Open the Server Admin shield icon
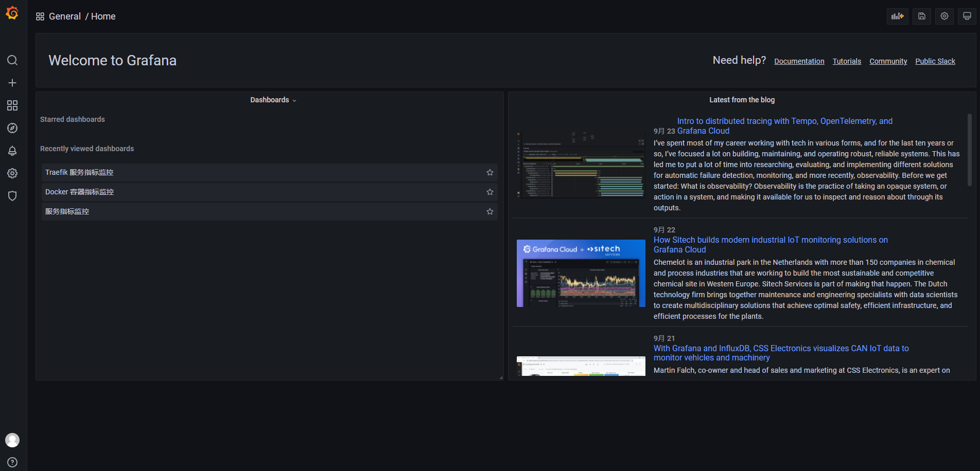The width and height of the screenshot is (980, 471). (12, 196)
